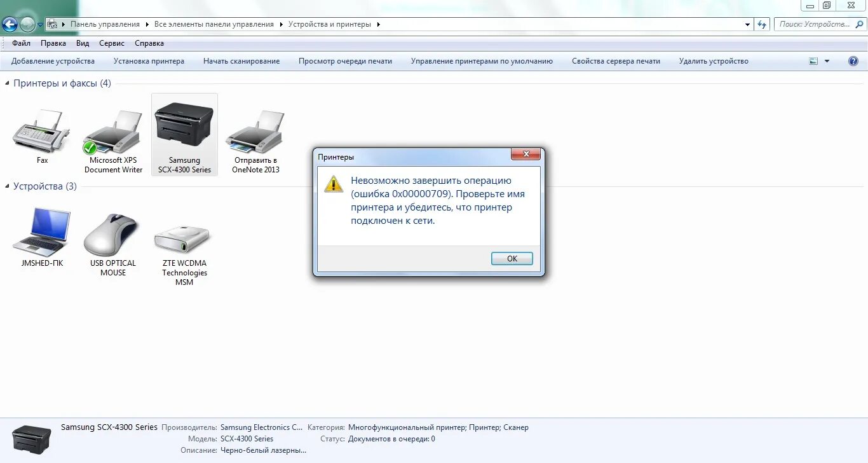Click the forward navigation arrow

click(x=27, y=24)
